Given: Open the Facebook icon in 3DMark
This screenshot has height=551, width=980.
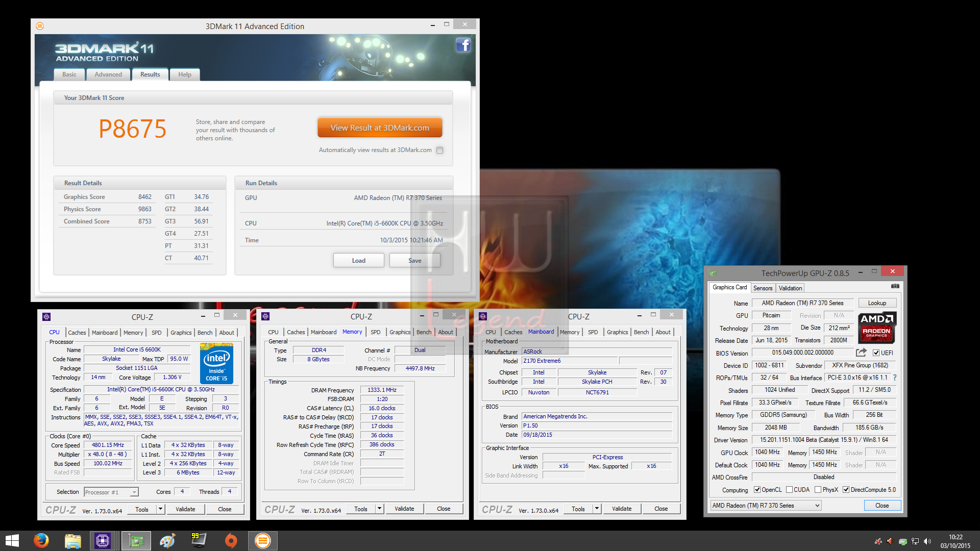Looking at the screenshot, I should click(463, 45).
